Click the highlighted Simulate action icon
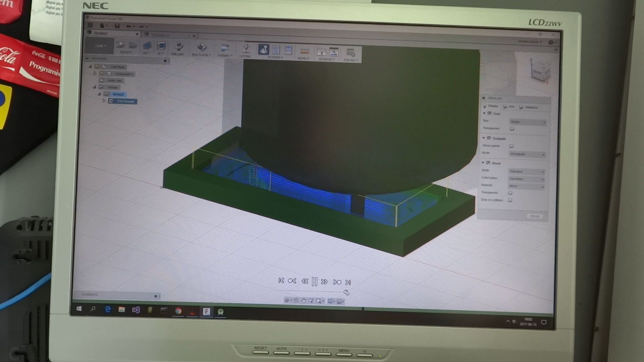The image size is (644, 362). [264, 49]
